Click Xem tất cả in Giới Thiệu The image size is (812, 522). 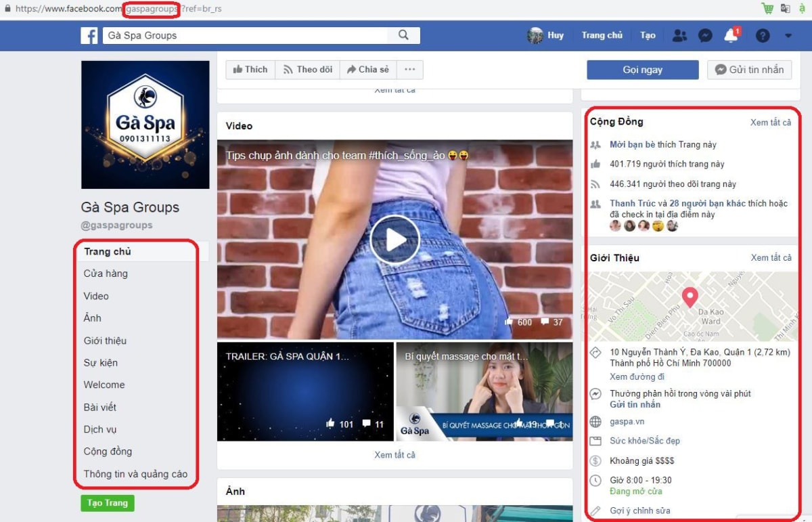tap(771, 257)
